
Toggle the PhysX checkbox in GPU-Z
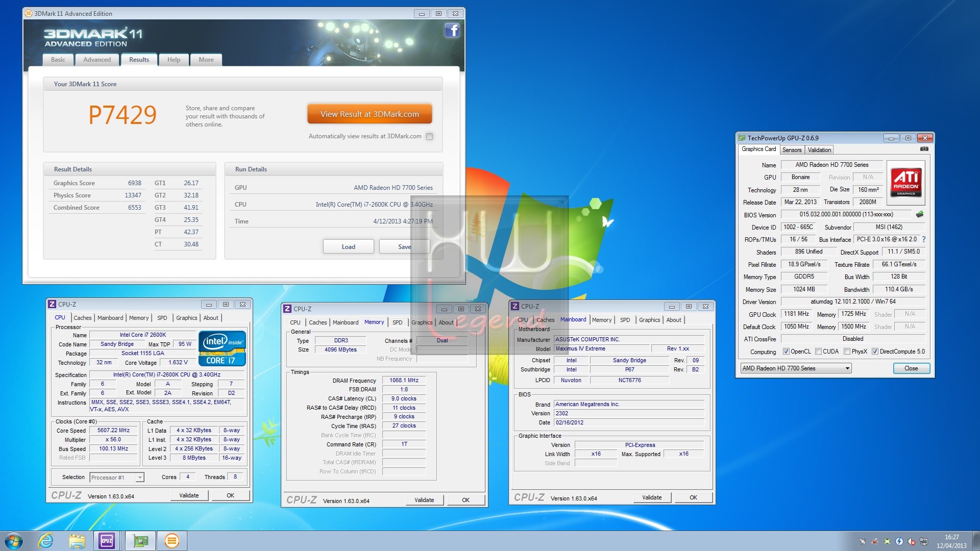[x=847, y=352]
